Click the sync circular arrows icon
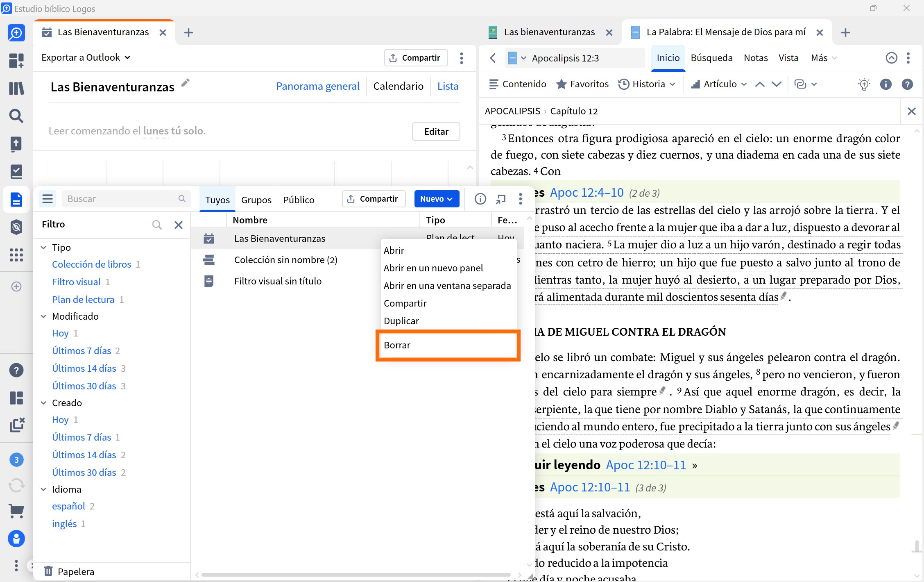Screen dimensions: 924x582 pos(16,485)
